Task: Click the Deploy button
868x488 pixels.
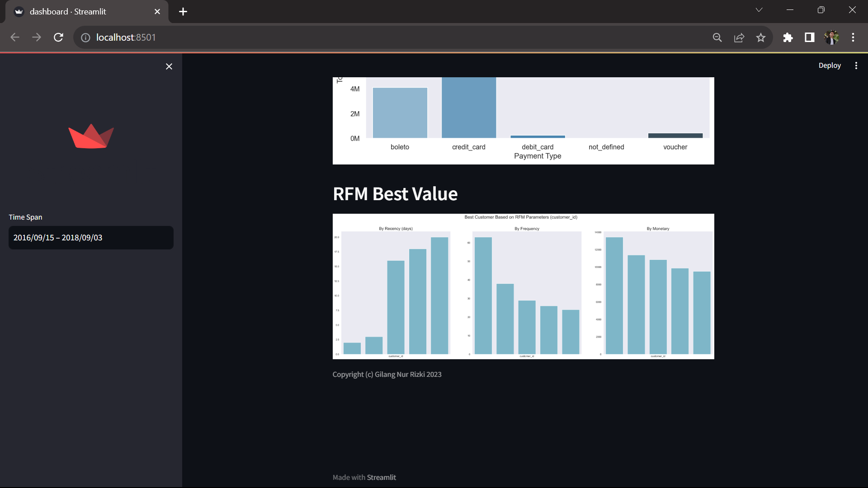Action: point(829,66)
